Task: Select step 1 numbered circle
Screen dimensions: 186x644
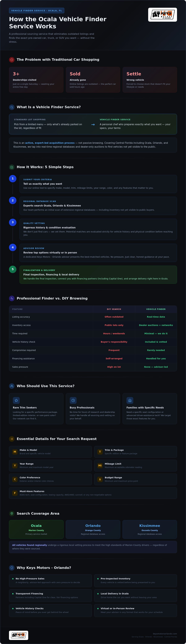Action: coord(13,179)
